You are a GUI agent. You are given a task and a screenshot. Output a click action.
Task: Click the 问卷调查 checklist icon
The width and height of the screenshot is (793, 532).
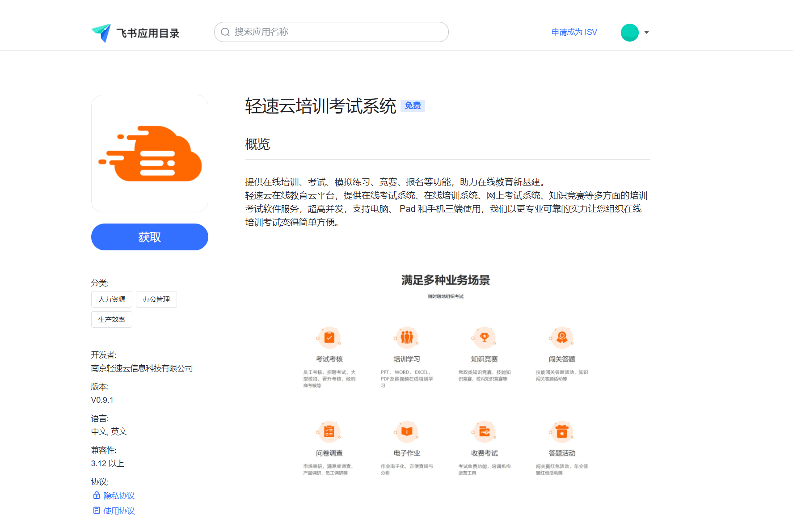click(x=329, y=431)
